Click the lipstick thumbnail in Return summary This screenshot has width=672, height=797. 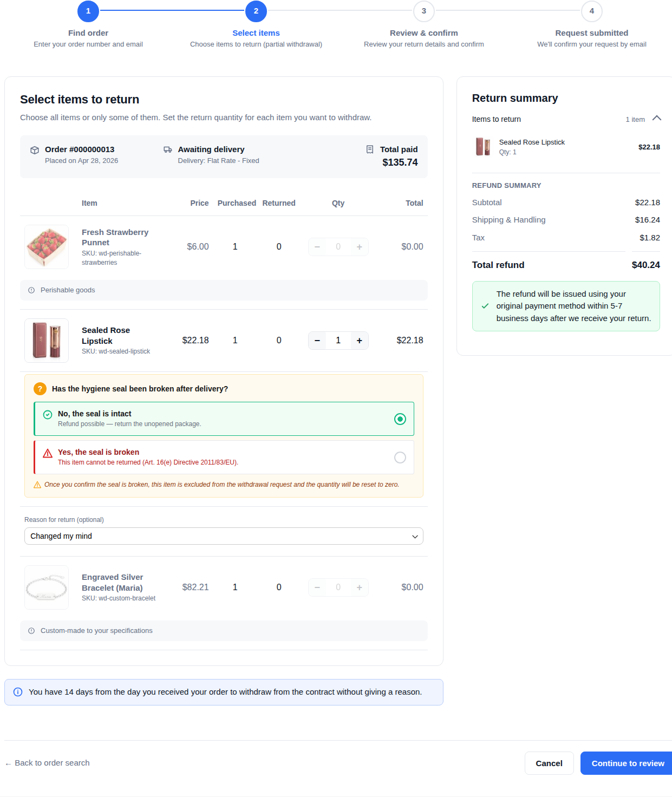(483, 147)
